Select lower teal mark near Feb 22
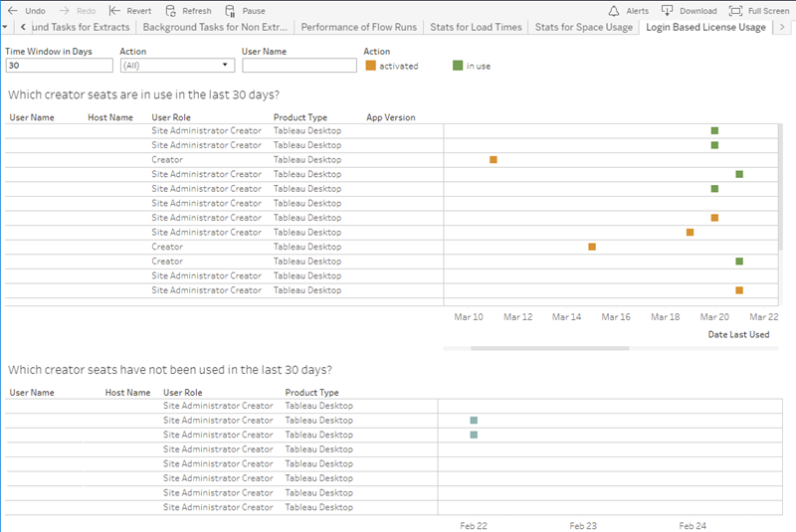 click(474, 435)
